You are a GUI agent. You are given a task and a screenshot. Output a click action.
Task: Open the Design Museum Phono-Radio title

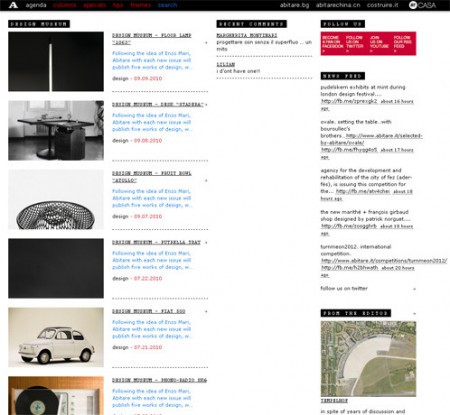pyautogui.click(x=159, y=380)
